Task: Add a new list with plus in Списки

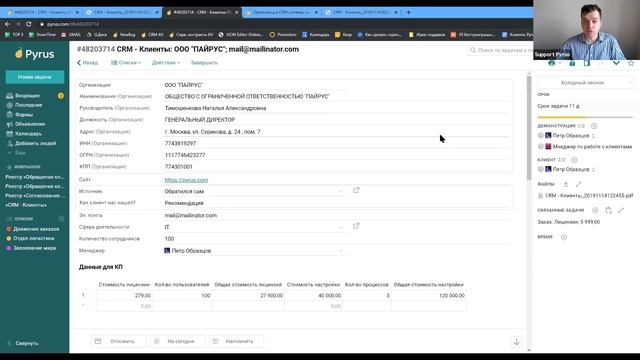Action: [x=61, y=219]
